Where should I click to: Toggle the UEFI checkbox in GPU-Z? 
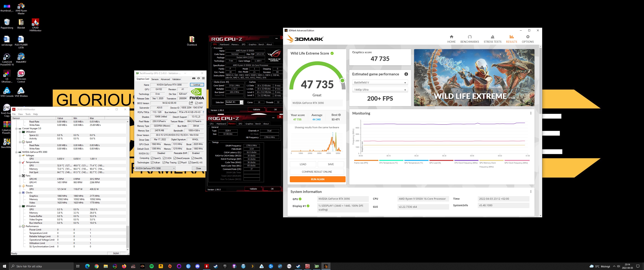(196, 103)
